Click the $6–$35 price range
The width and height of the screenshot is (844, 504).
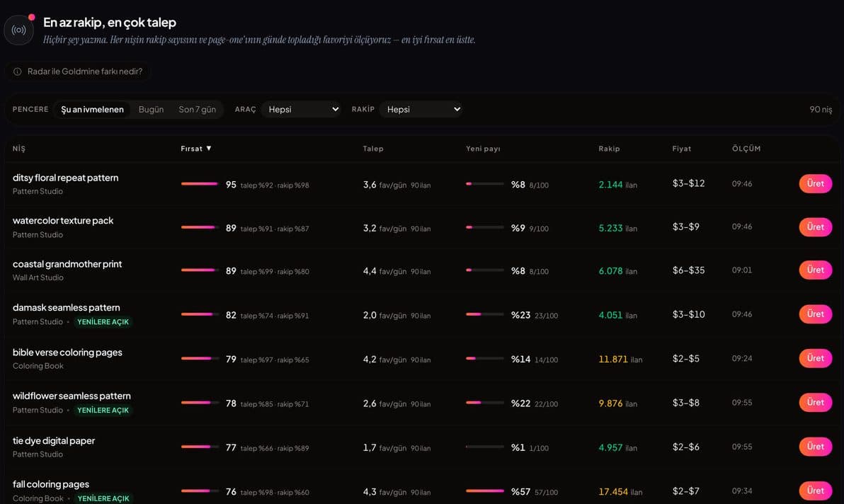[x=688, y=270]
